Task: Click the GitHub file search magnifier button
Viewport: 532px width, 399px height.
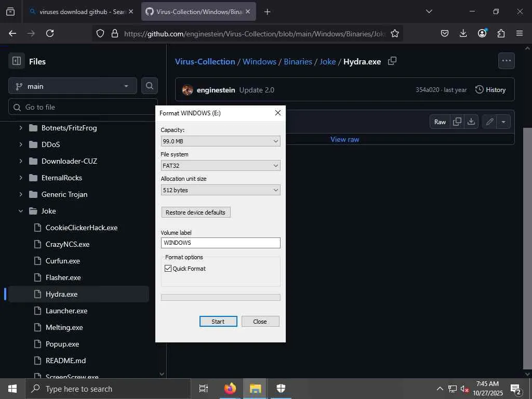Action: [149, 86]
